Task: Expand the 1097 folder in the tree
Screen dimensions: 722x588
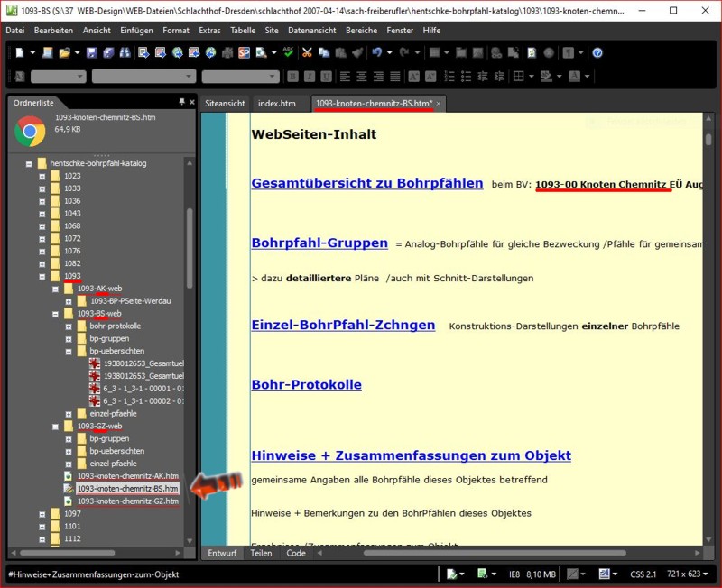Action: pyautogui.click(x=42, y=513)
